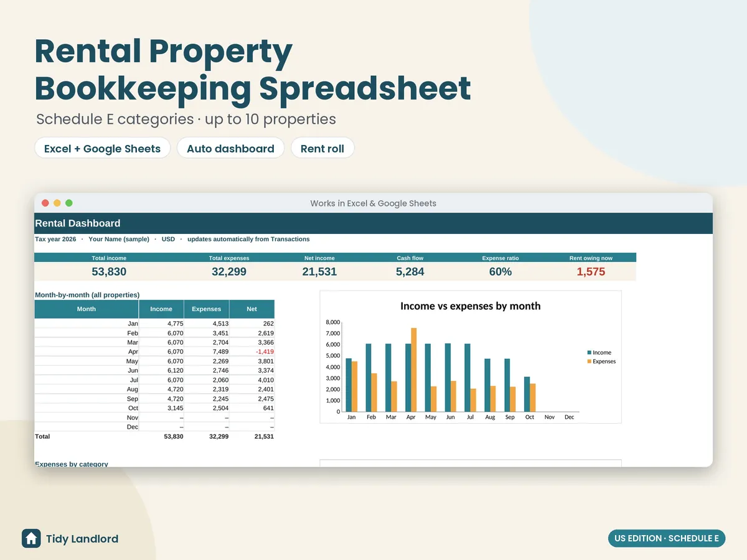Select the Rent roll pill
This screenshot has width=747, height=560.
click(322, 148)
